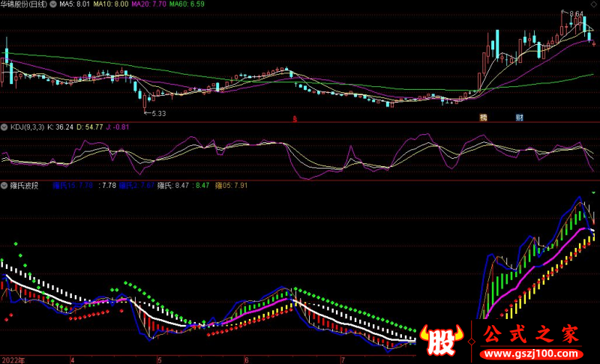Click the MA10: 8.00 label
This screenshot has height=364, width=600.
[111, 4]
